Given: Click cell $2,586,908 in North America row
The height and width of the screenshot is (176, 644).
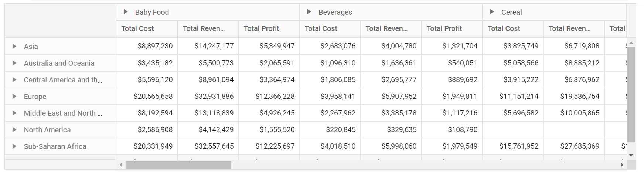Looking at the screenshot, I should pos(147,129).
